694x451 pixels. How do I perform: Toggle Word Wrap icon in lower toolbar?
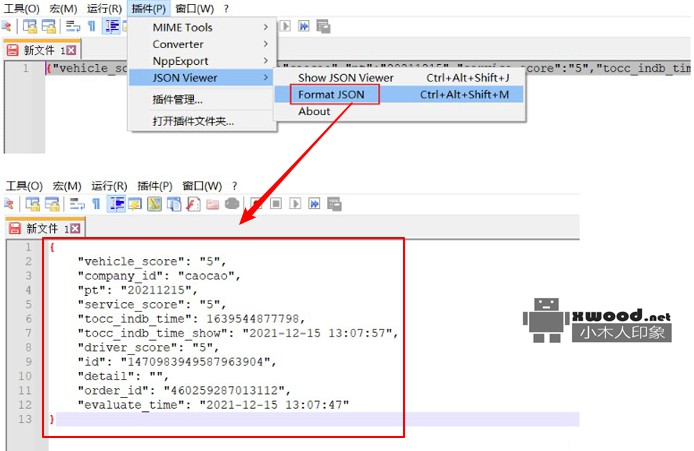(x=77, y=204)
